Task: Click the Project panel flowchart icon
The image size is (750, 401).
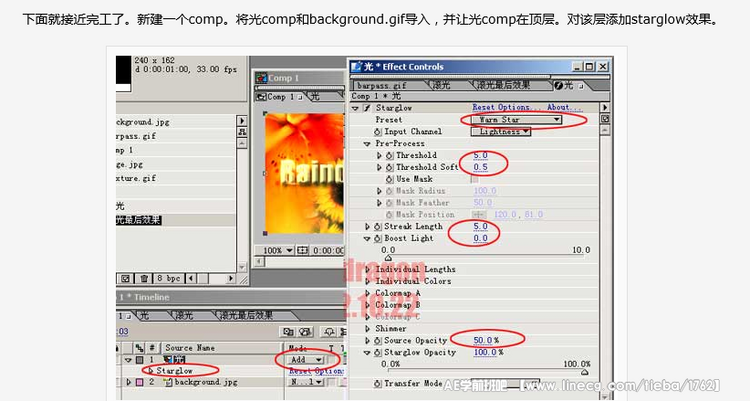Action: 242,132
